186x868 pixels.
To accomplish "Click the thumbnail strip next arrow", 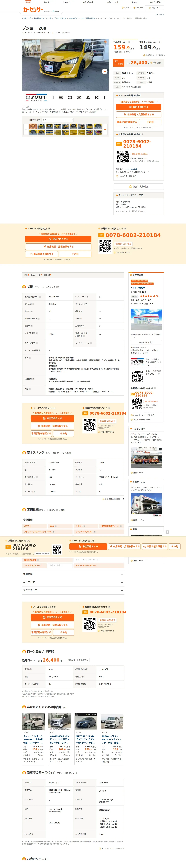I will tap(105, 129).
